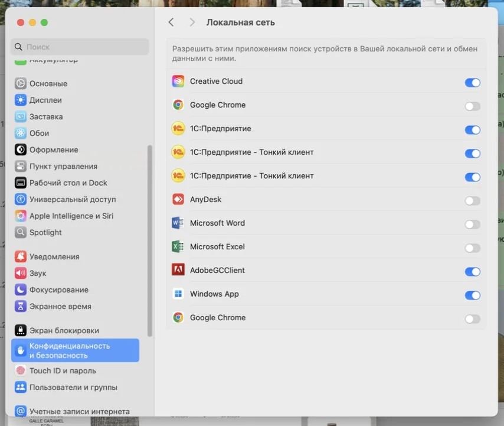Click the Дисплеи sun icon
Image resolution: width=504 pixels, height=426 pixels.
coord(21,100)
